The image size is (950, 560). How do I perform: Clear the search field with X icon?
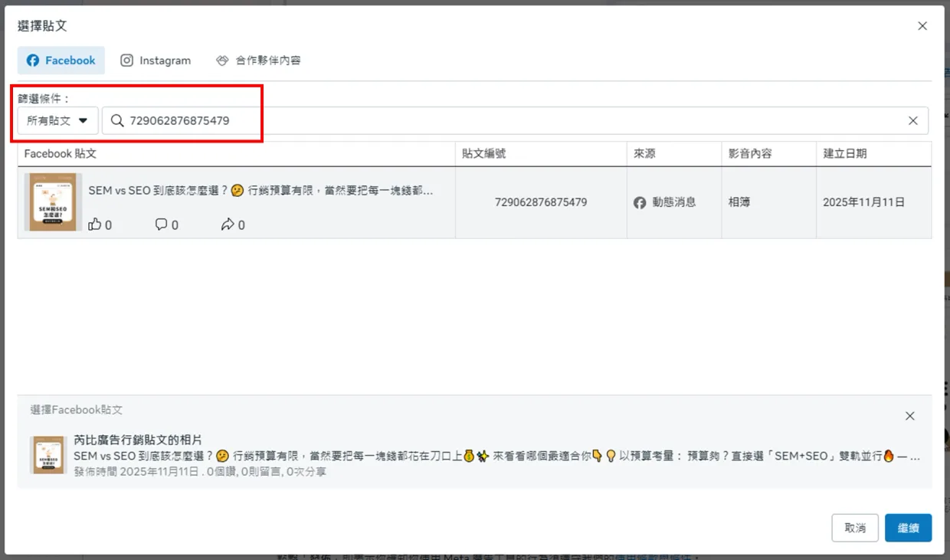pos(913,120)
